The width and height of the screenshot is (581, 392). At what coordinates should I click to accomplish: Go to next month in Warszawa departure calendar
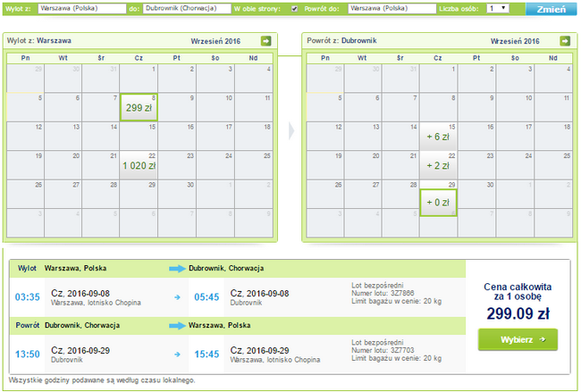point(266,41)
